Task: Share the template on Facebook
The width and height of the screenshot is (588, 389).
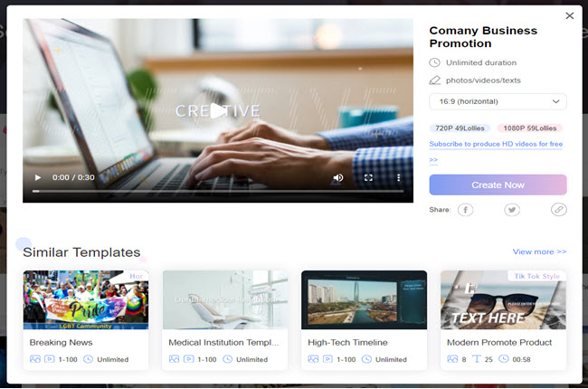Action: 465,210
